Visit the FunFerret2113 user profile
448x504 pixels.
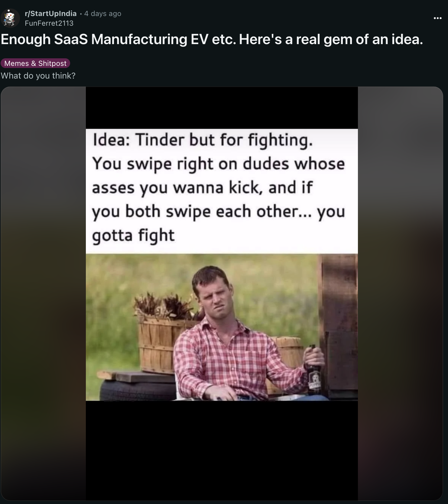click(x=49, y=23)
